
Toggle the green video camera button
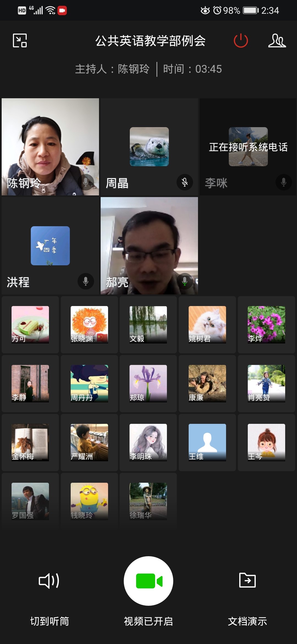[148, 581]
